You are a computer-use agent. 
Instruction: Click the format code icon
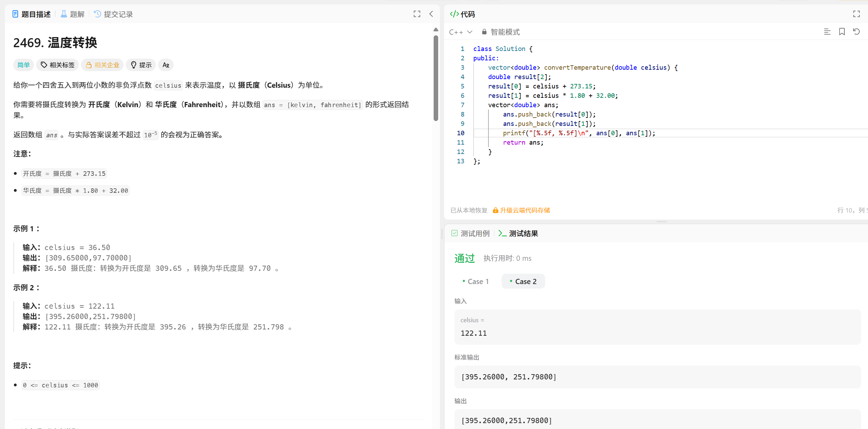[x=827, y=32]
